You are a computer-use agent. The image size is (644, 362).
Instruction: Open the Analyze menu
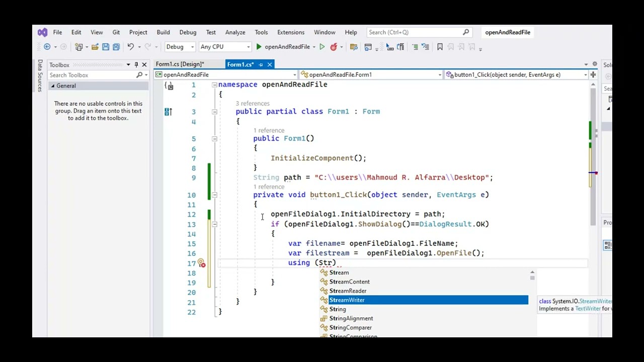point(235,32)
